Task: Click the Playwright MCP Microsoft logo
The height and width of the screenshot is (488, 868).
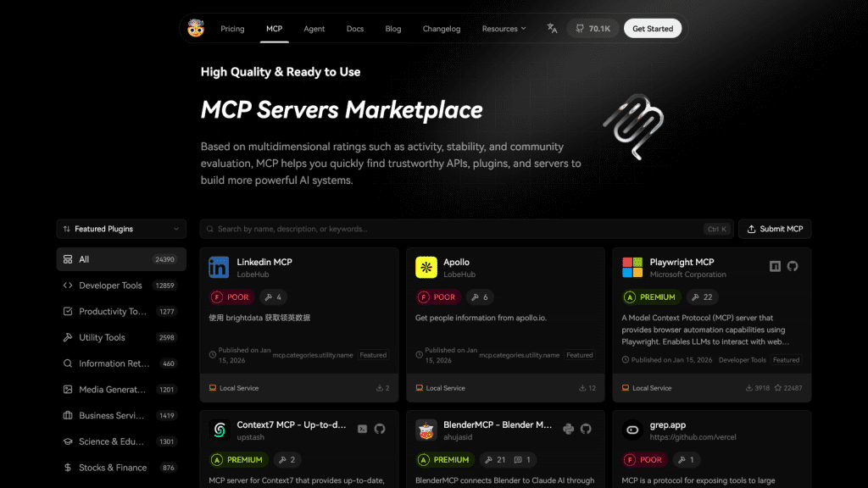Action: [x=632, y=268]
